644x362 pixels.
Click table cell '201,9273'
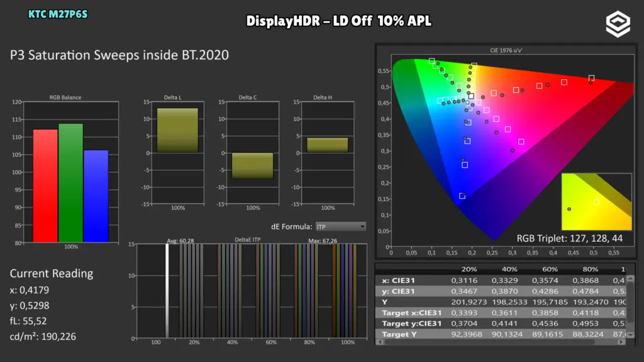coord(469,302)
